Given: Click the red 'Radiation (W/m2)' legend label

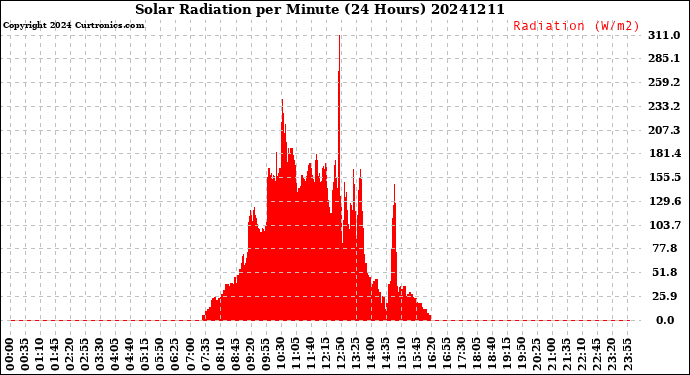Looking at the screenshot, I should coord(576,26).
